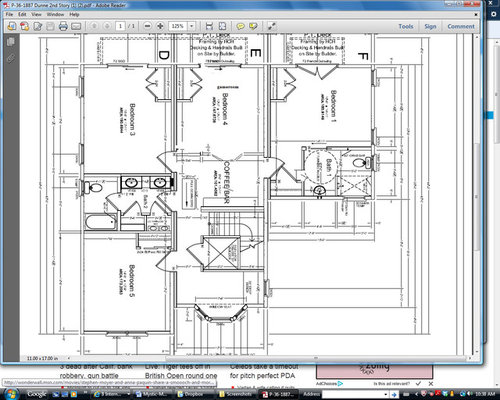Toggle fit one full page view
The height and width of the screenshot is (400, 500).
(222, 26)
